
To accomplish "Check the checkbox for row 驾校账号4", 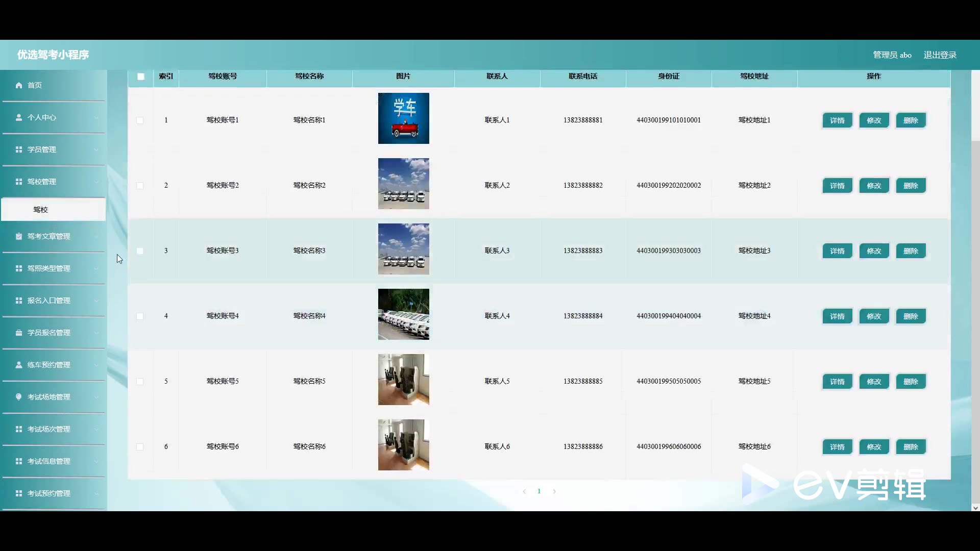I will click(140, 316).
